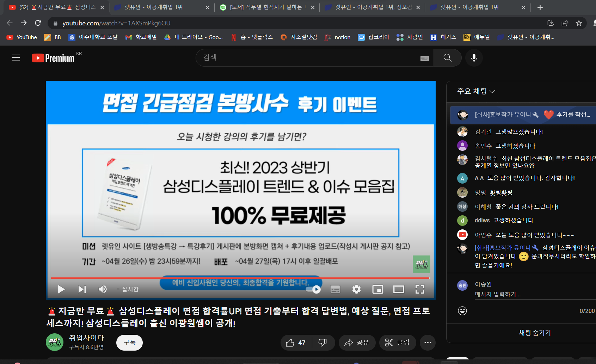
Task: Open more actions three-dot menu
Action: pos(428,343)
